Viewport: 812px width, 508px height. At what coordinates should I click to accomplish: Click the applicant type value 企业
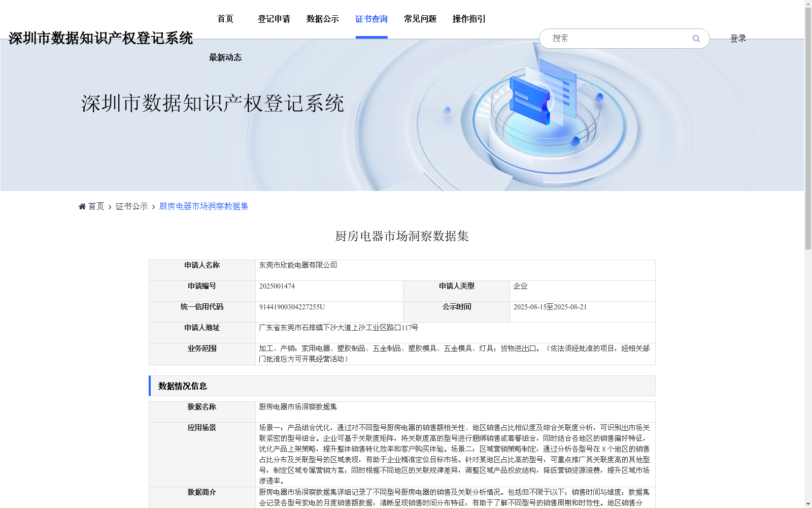click(520, 286)
